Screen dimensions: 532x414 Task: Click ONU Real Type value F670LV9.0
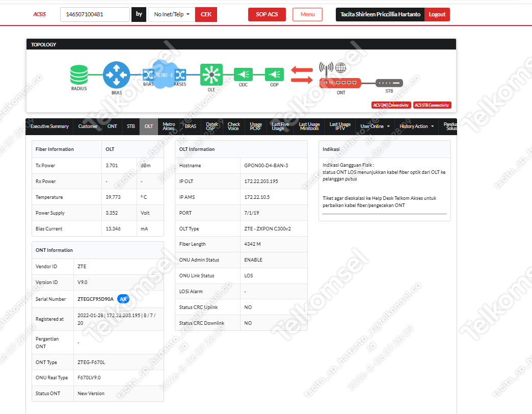pos(89,378)
